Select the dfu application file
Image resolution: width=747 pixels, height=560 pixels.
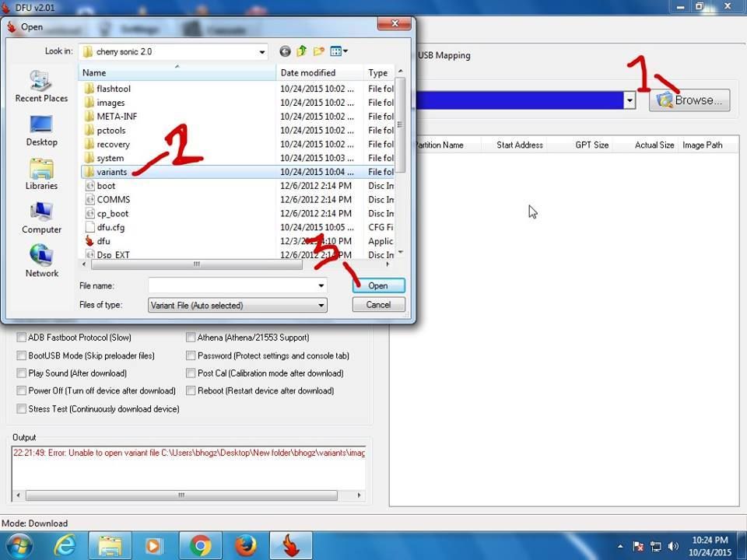103,241
